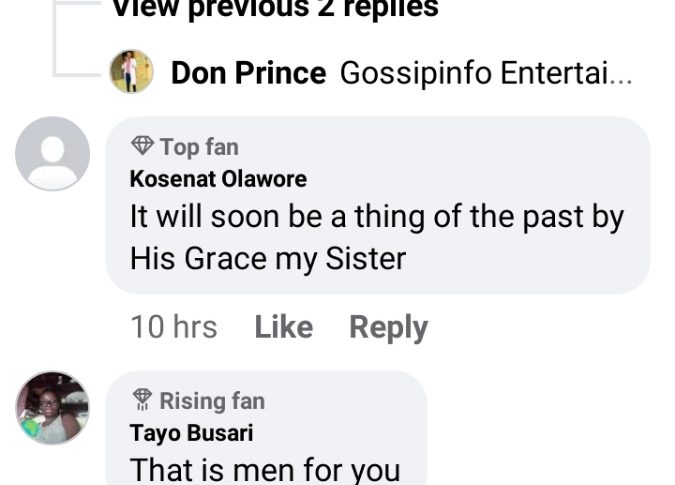675x485 pixels.
Task: Open Don Prince's profile name link
Action: tap(249, 73)
